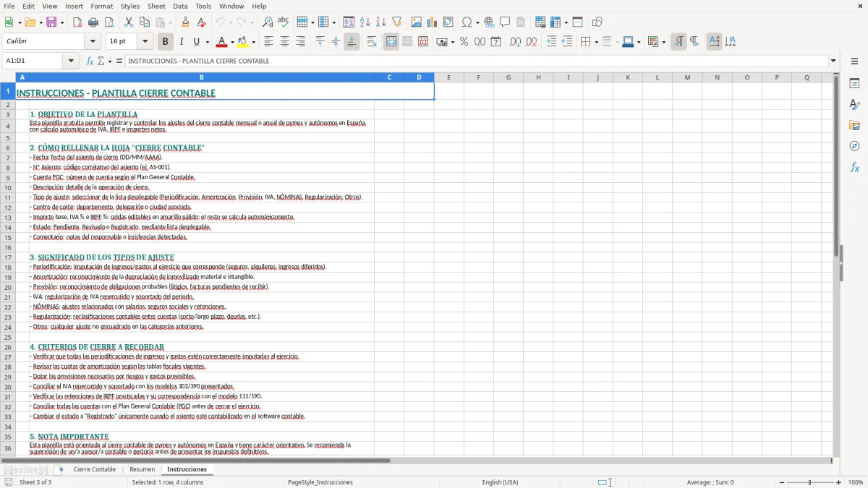Switch to the Resumen sheet tab
The height and width of the screenshot is (488, 868).
point(142,469)
